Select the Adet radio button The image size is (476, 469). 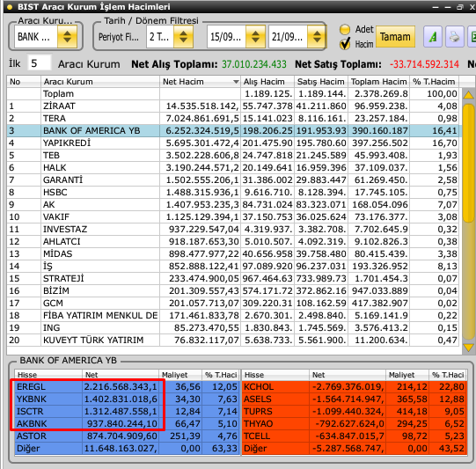pos(345,29)
